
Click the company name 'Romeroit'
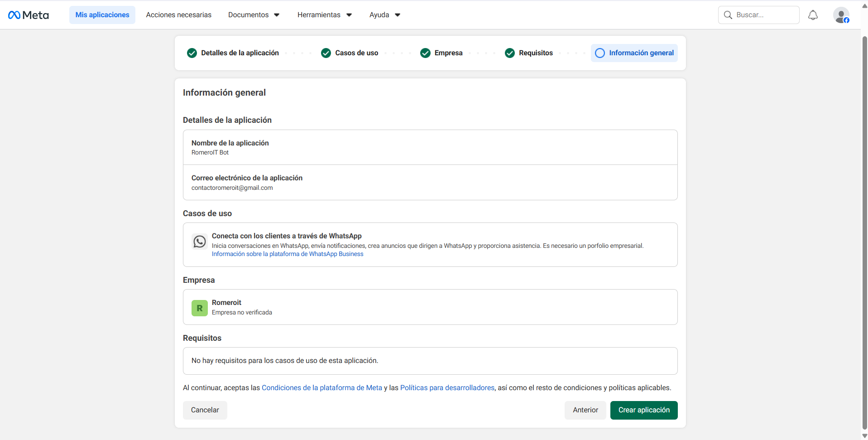coord(226,303)
